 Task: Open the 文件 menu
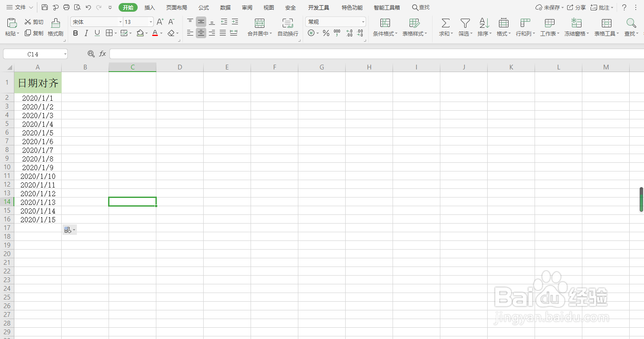tap(20, 7)
